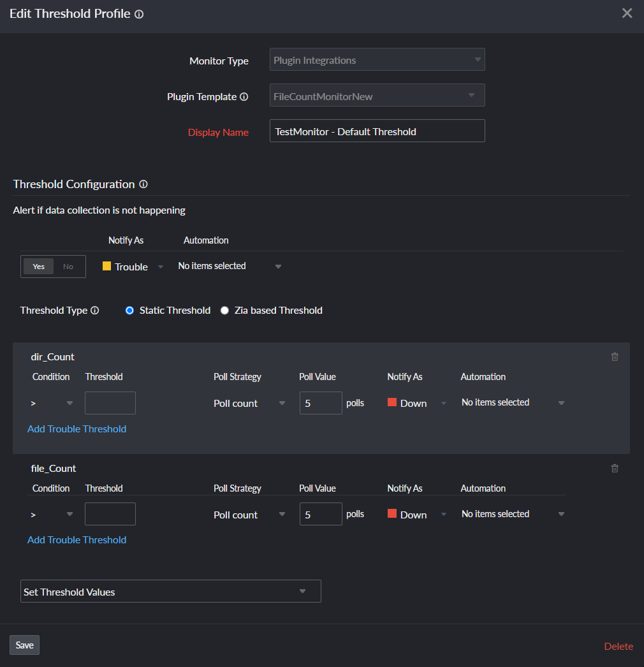Delete the file_Count threshold with trash icon
This screenshot has width=644, height=667.
[x=615, y=469]
